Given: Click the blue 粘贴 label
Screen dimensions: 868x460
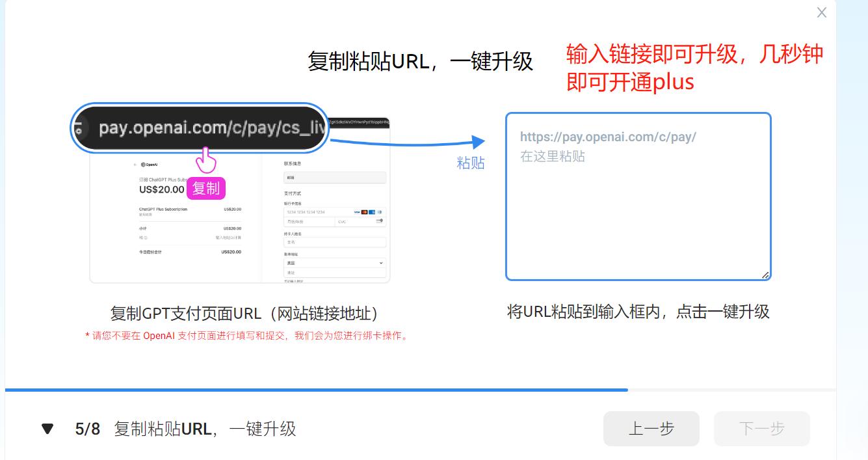Looking at the screenshot, I should tap(471, 163).
